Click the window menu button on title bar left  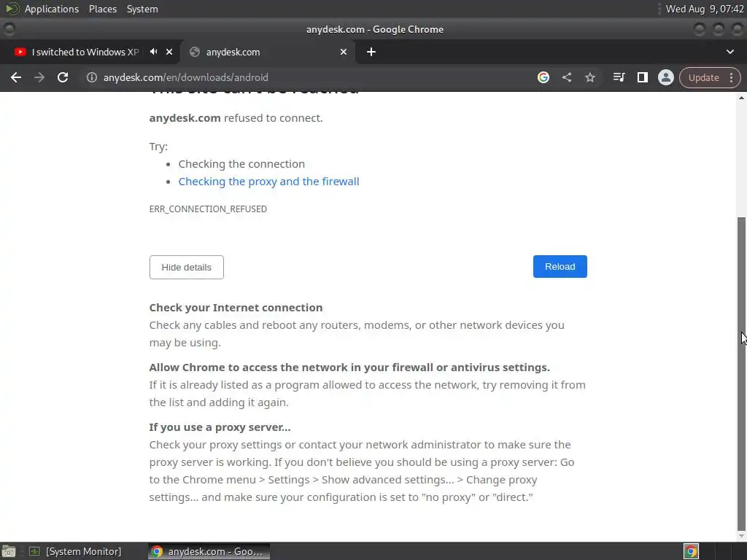(x=9, y=29)
